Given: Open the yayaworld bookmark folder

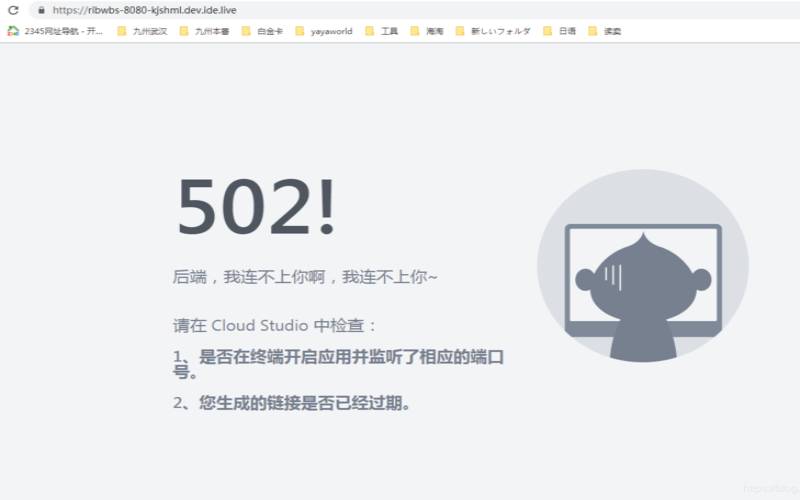Looking at the screenshot, I should click(x=324, y=31).
